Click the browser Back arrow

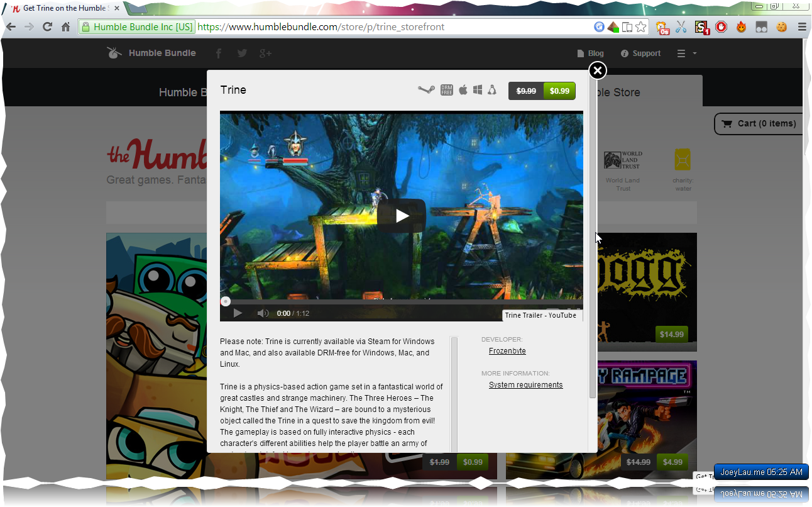pyautogui.click(x=11, y=27)
